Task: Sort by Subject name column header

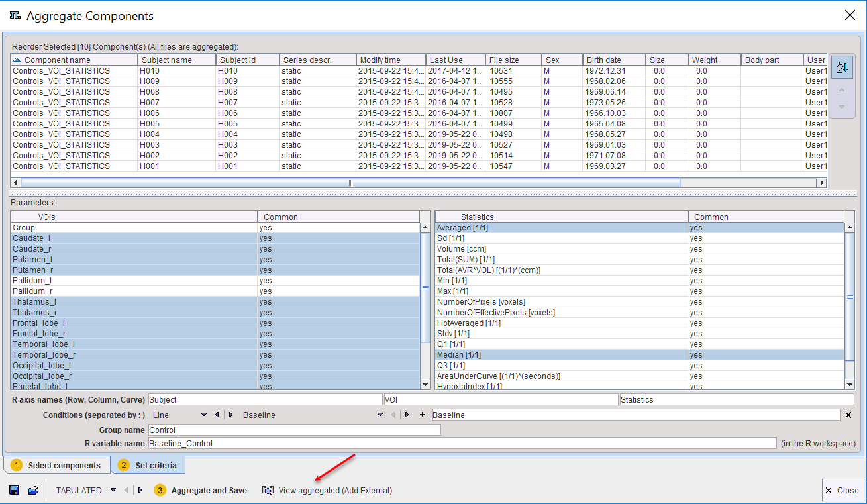Action: tap(177, 60)
